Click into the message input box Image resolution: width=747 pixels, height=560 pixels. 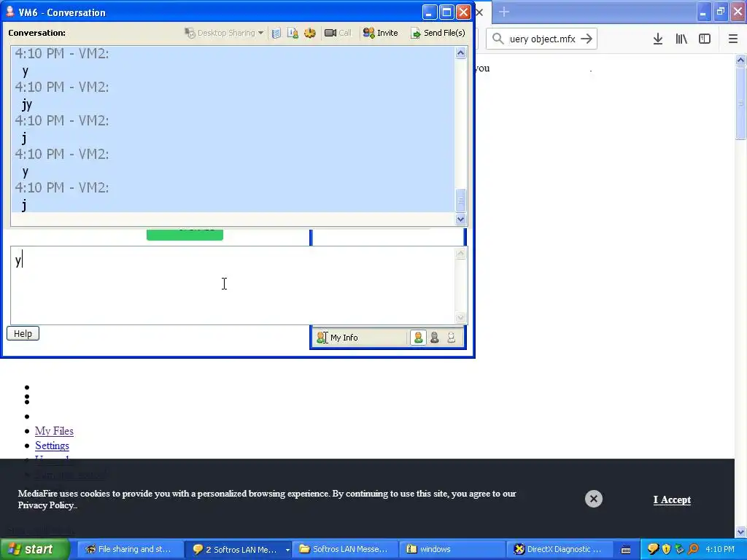(233, 285)
